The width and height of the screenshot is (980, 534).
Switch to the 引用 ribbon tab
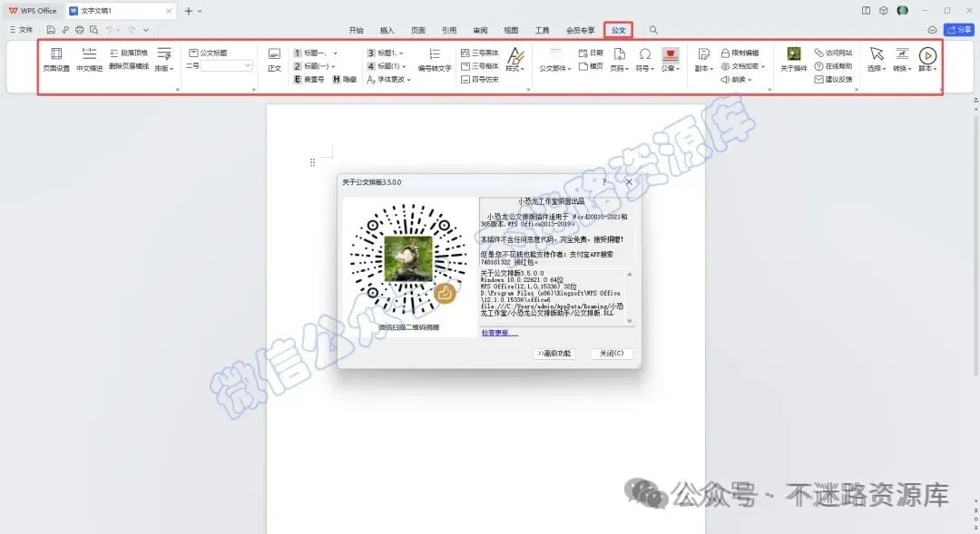pyautogui.click(x=449, y=30)
